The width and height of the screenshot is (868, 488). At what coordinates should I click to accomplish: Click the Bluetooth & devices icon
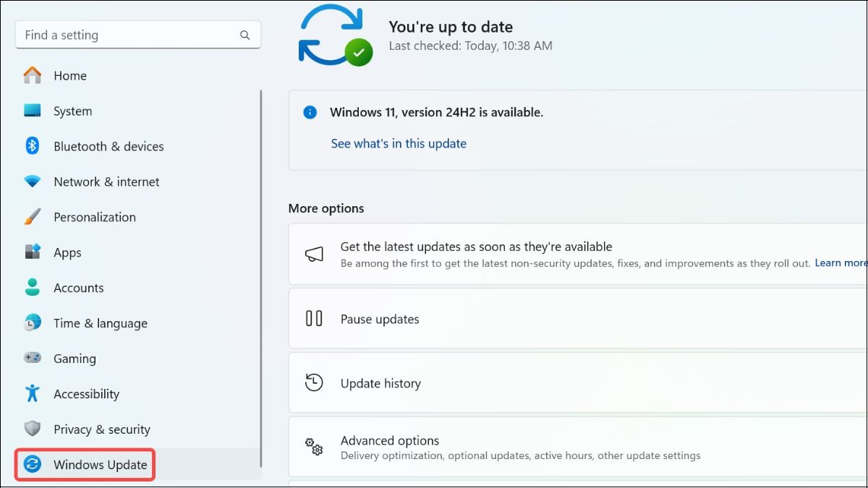point(33,146)
